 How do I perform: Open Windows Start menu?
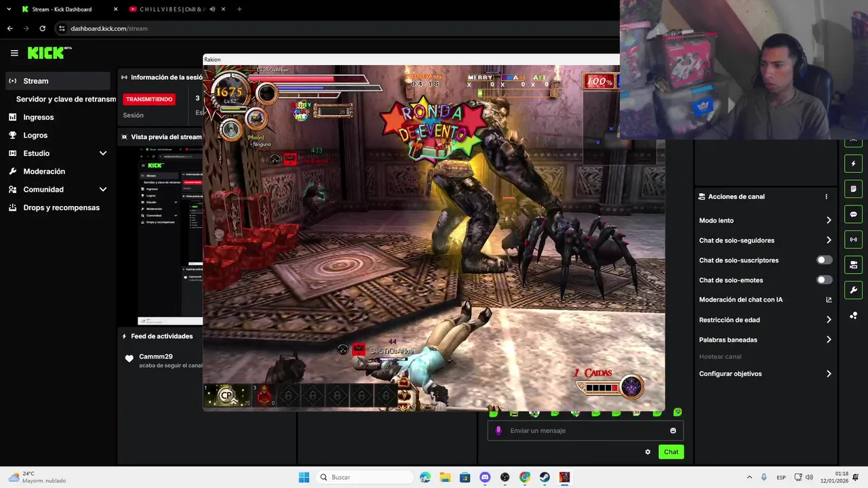[304, 477]
